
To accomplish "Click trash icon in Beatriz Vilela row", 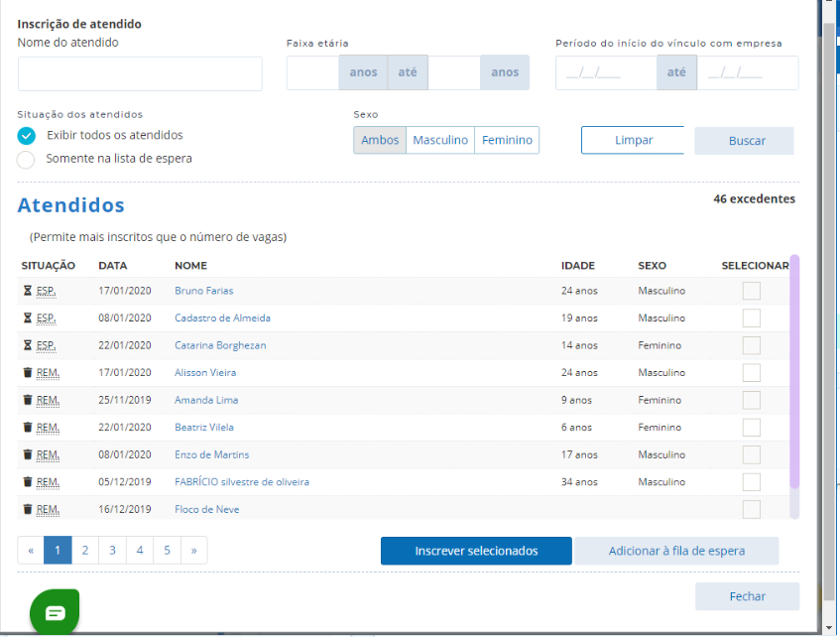I will pos(27,428).
